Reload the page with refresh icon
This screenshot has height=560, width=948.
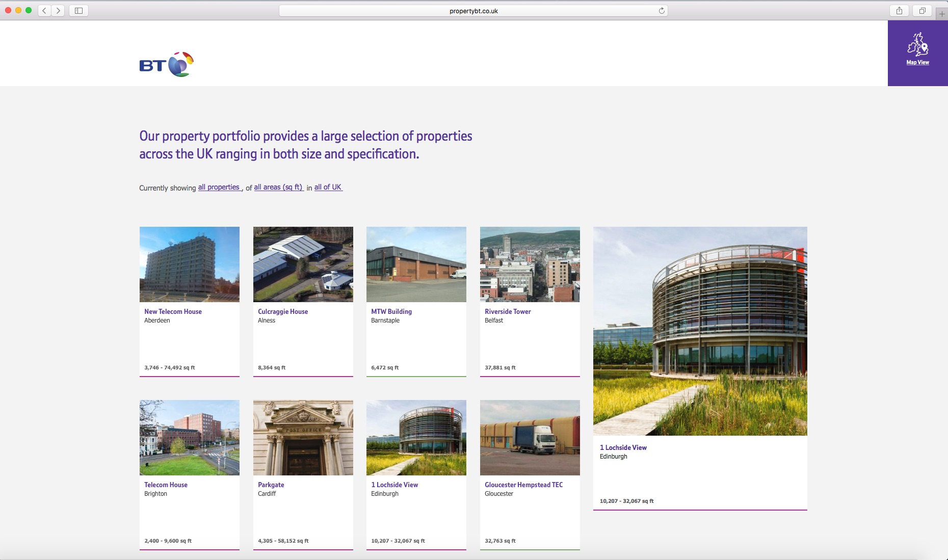tap(662, 11)
